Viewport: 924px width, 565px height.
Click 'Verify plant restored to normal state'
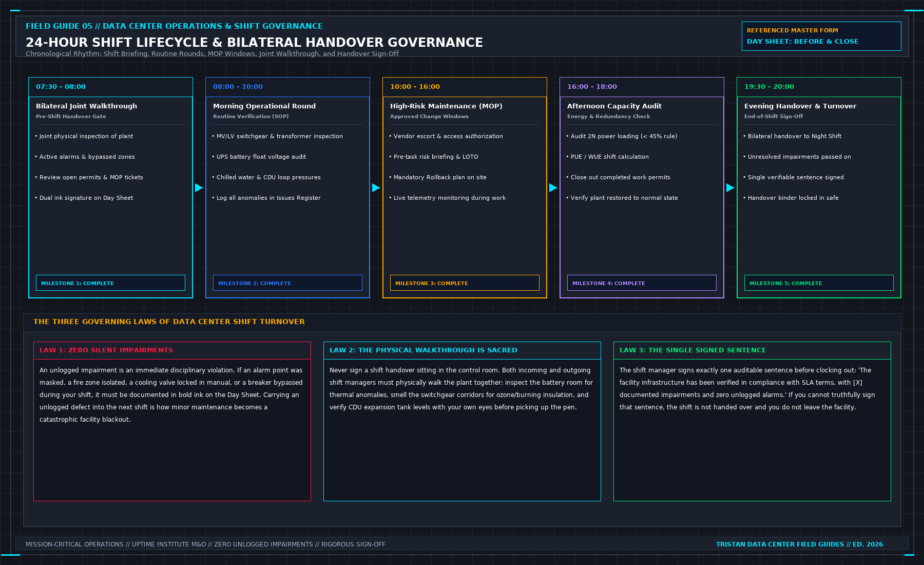[x=622, y=198]
